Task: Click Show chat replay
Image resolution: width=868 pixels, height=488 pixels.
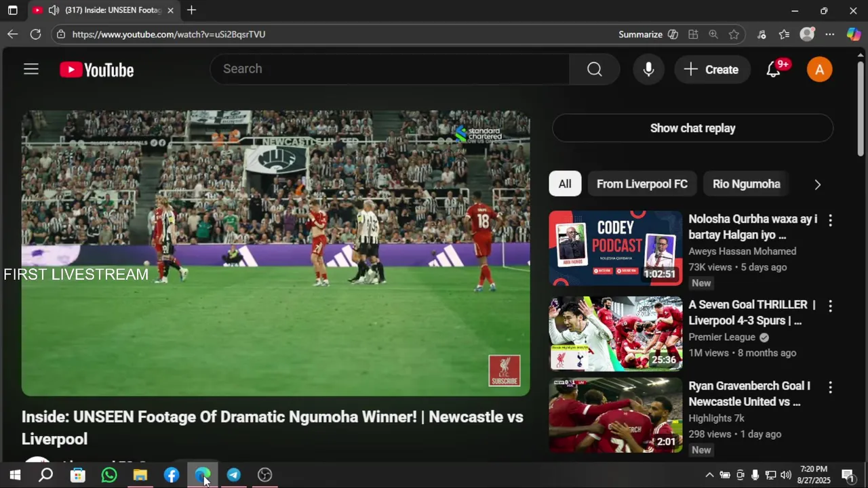Action: point(692,128)
